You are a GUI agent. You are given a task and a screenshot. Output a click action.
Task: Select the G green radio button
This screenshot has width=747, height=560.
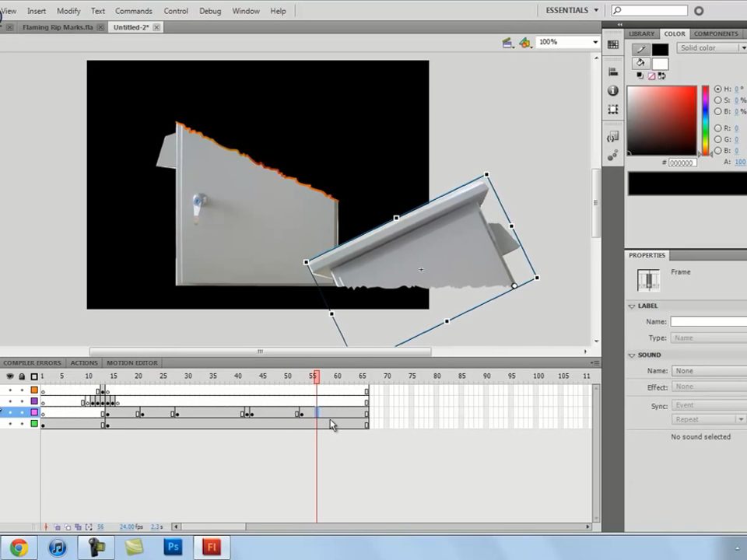coord(717,139)
